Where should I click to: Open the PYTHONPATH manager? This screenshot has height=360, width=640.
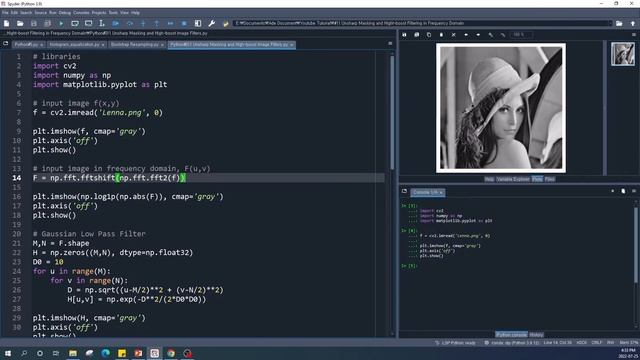[225, 24]
